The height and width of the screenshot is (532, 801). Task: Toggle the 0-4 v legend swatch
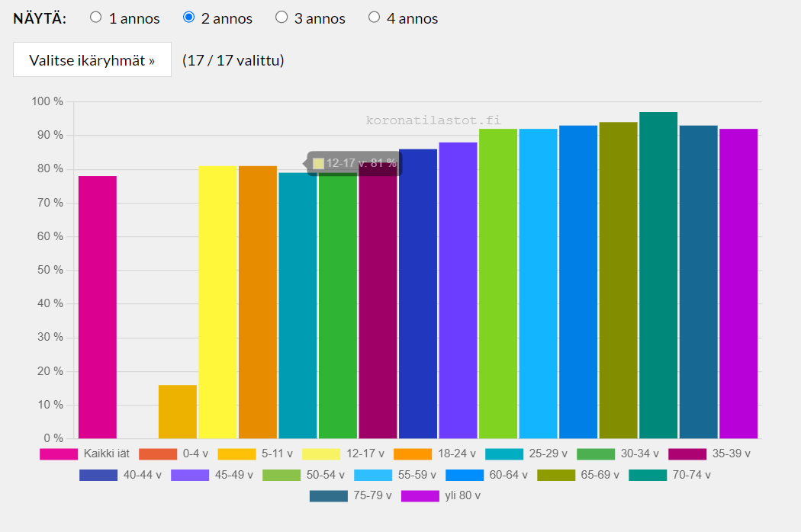click(158, 454)
